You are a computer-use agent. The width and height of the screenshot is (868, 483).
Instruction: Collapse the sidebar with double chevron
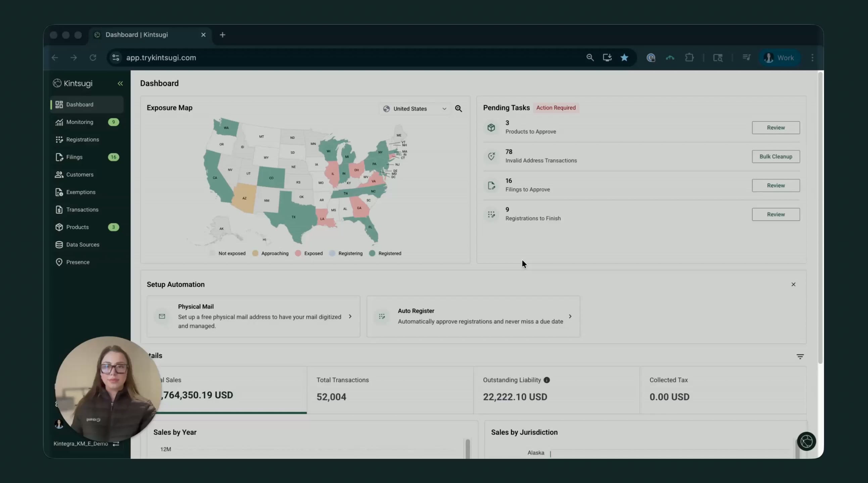(120, 83)
